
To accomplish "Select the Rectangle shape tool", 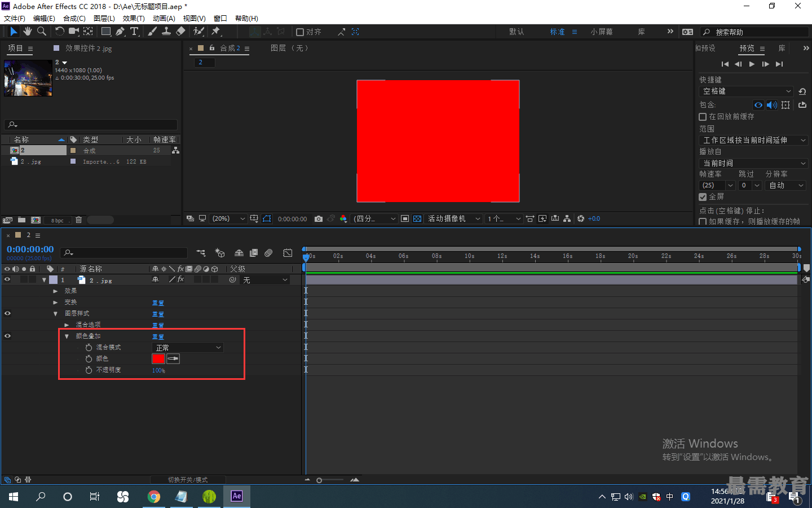I will point(106,32).
